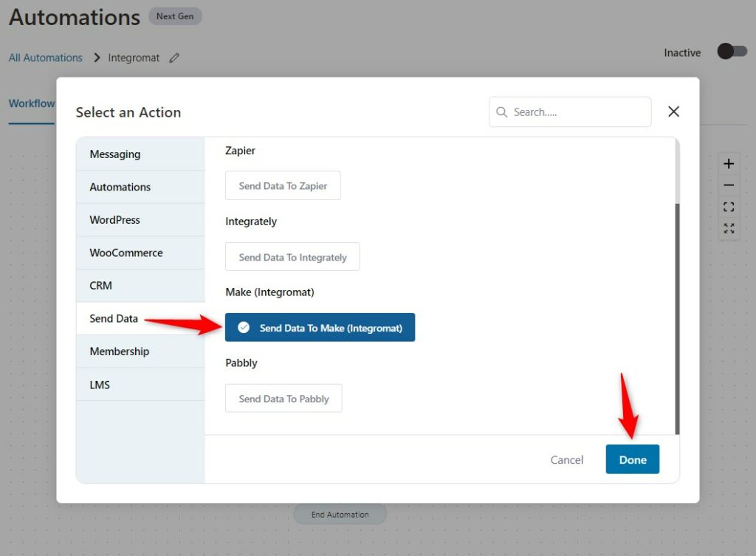Image resolution: width=756 pixels, height=556 pixels.
Task: Click the Integrately section heading
Action: [251, 222]
